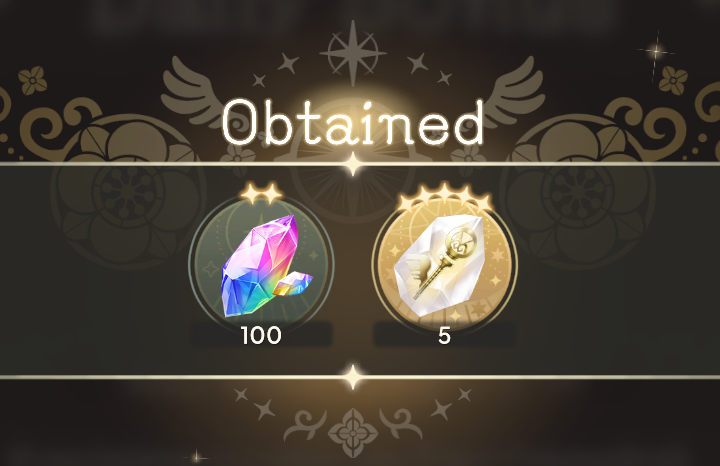
Task: Tap the sparkle on the lower divider line
Action: click(x=353, y=377)
